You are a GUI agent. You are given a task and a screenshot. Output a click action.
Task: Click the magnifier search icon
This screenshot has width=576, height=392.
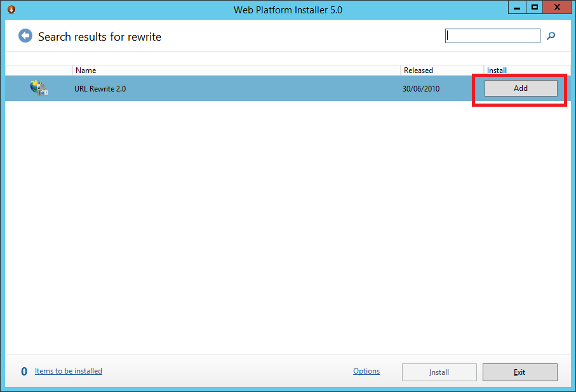coord(551,36)
